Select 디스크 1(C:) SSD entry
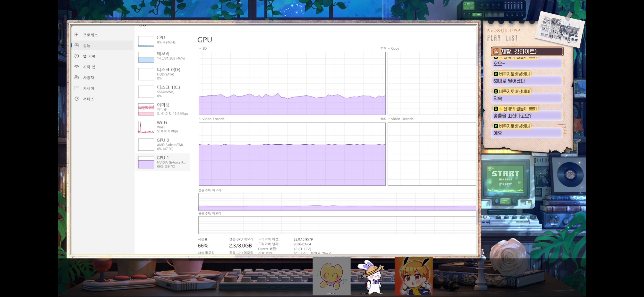This screenshot has height=297, width=644. (x=163, y=91)
